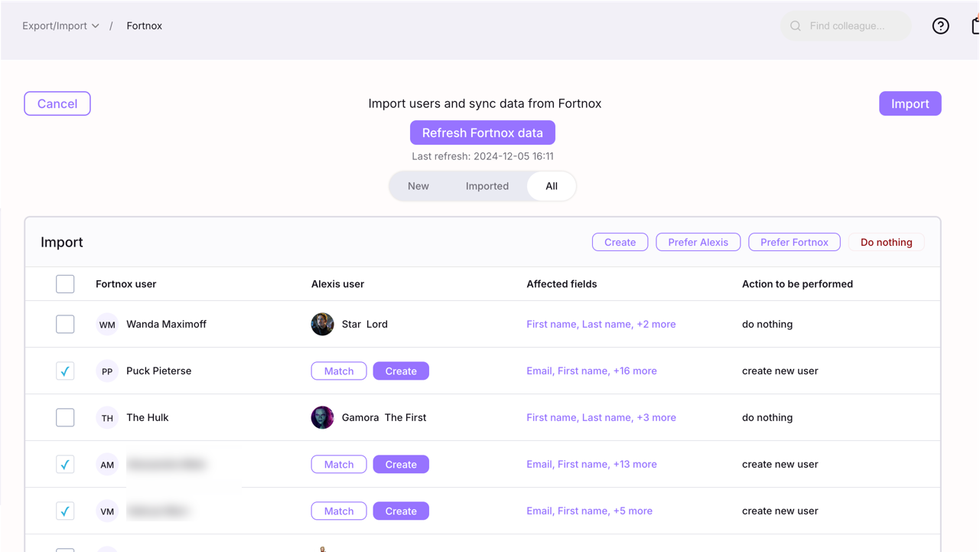Uncheck the AM row checkbox
The height and width of the screenshot is (552, 980).
tap(65, 465)
